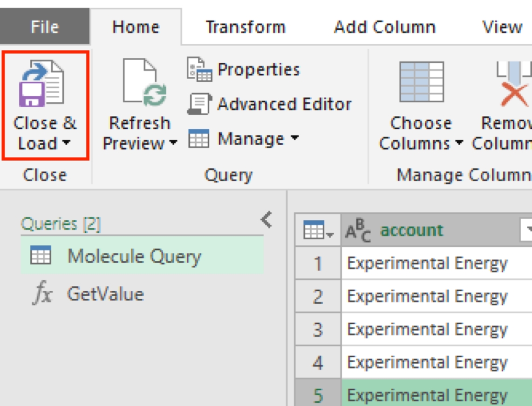Image resolution: width=532 pixels, height=406 pixels.
Task: Click the Choose Columns icon
Action: pos(421,82)
